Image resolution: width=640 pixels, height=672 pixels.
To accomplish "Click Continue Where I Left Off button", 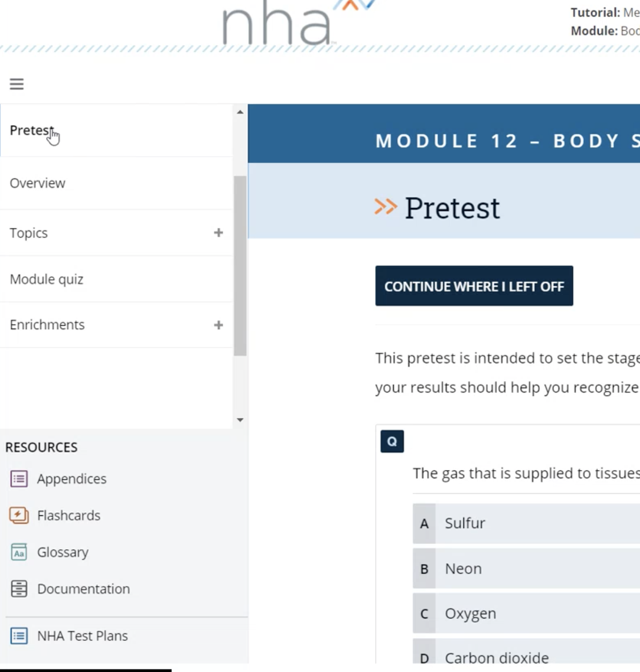I will 474,286.
